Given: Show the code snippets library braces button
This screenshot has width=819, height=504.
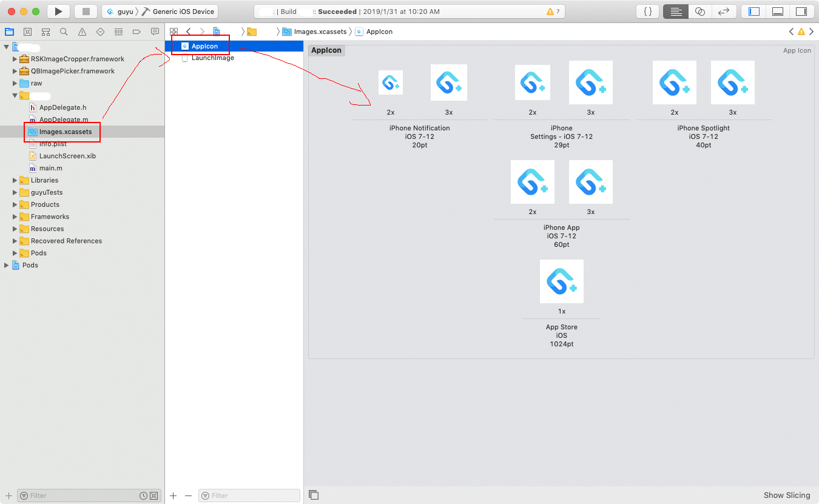Looking at the screenshot, I should 648,12.
